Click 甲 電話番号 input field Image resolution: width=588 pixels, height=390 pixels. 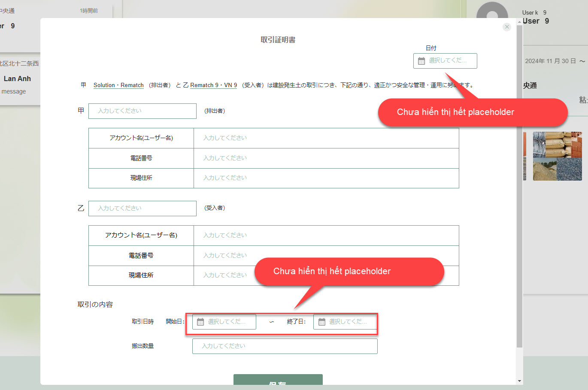(326, 158)
